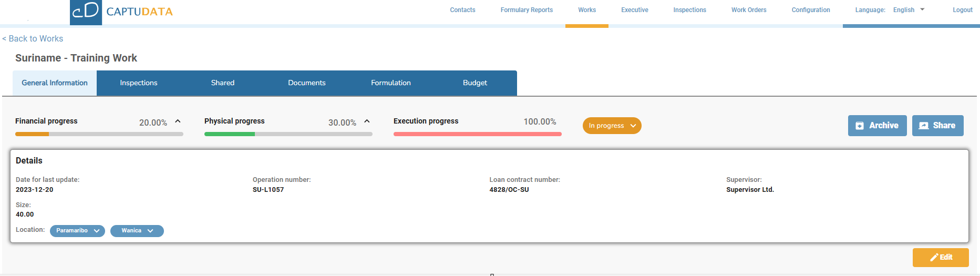Navigate to Formulary Reports
This screenshot has height=276, width=980.
[x=527, y=10]
